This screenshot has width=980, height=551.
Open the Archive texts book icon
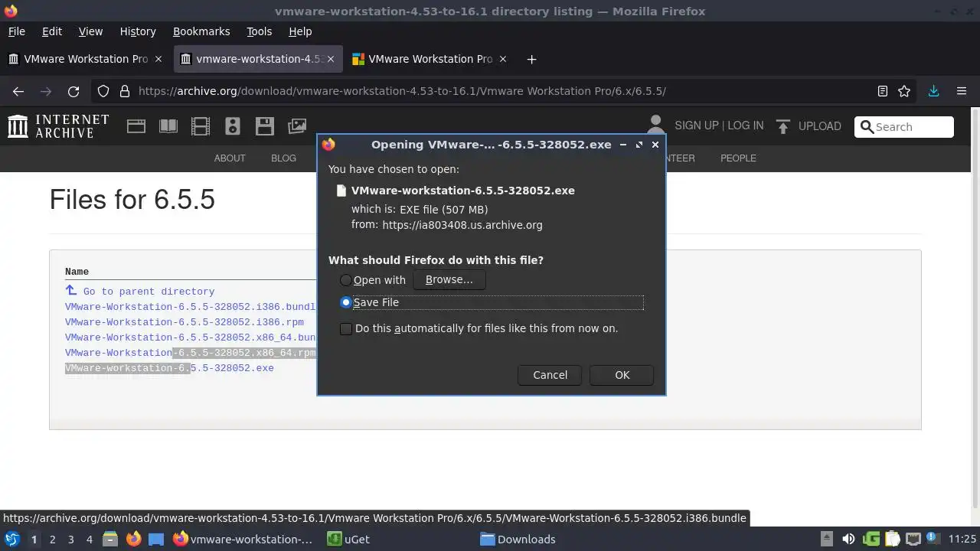pyautogui.click(x=168, y=126)
